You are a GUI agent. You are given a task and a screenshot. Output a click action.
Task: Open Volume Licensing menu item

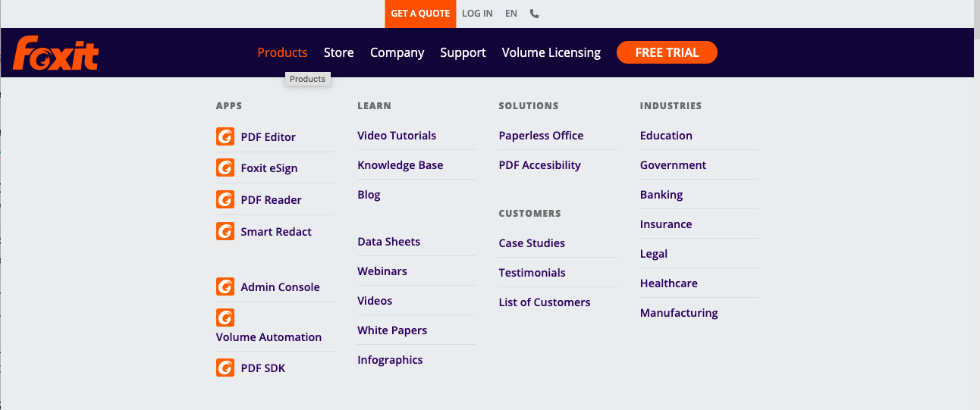click(x=551, y=52)
